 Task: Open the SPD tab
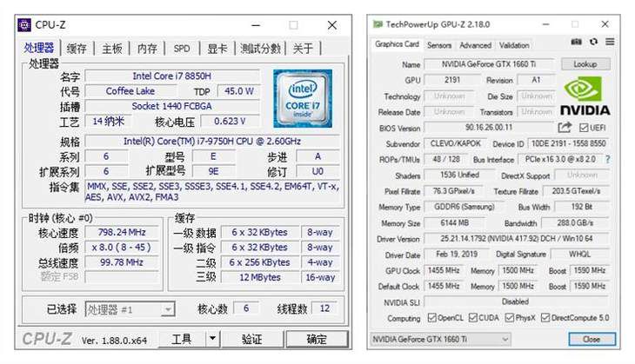(182, 49)
